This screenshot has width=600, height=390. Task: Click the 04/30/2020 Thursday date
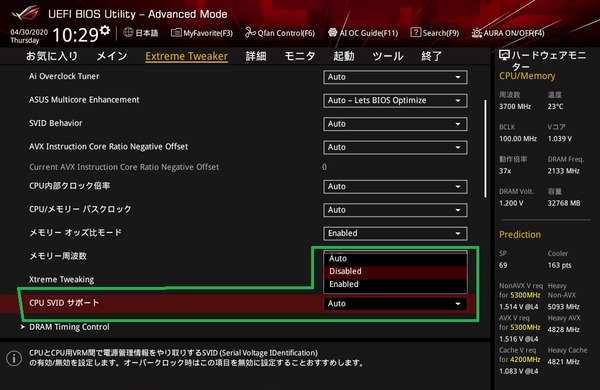coord(29,36)
